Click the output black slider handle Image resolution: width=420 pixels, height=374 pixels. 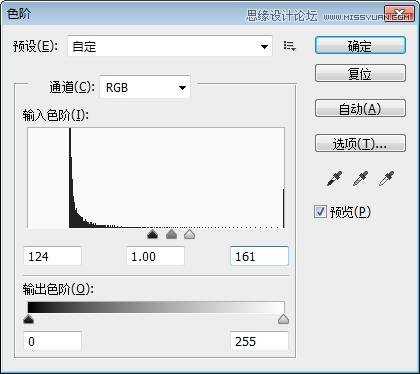(29, 319)
